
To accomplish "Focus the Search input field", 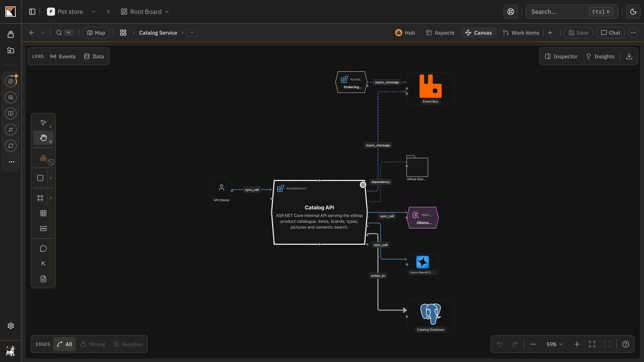I will 572,12.
